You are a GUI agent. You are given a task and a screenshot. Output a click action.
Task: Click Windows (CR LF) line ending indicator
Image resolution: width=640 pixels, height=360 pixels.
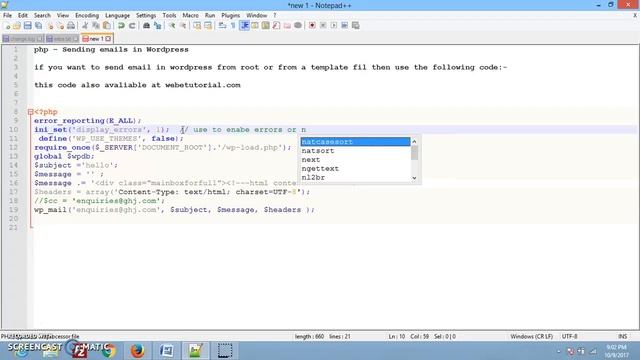point(531,336)
